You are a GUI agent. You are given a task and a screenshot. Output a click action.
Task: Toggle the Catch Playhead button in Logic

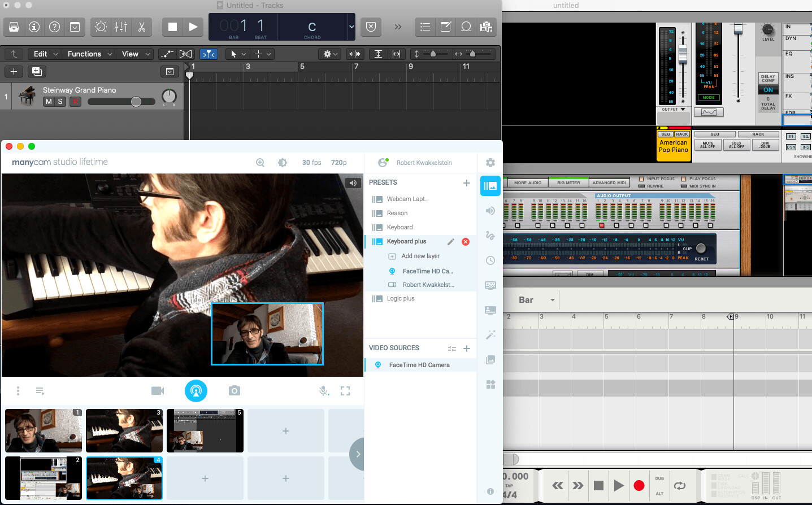pos(209,54)
